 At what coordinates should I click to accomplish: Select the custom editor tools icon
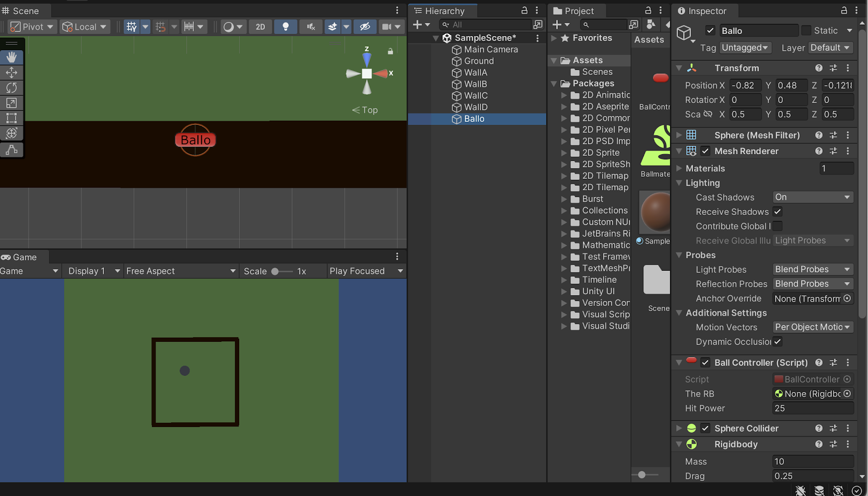pyautogui.click(x=11, y=150)
